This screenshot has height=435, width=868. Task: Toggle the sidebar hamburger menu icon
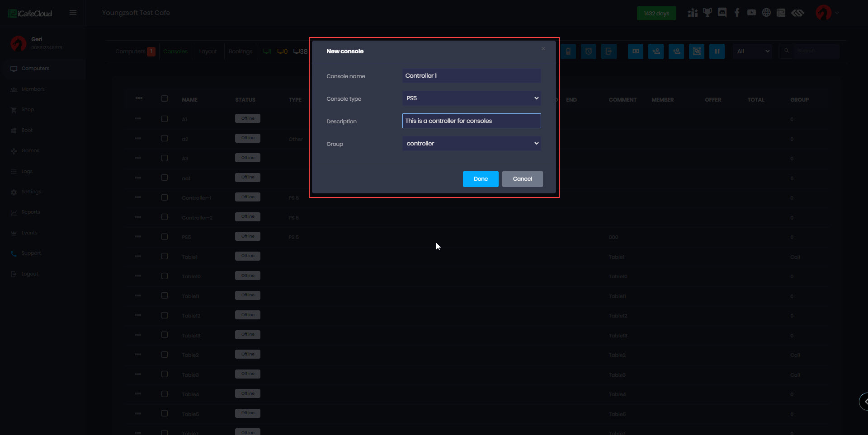pos(73,13)
